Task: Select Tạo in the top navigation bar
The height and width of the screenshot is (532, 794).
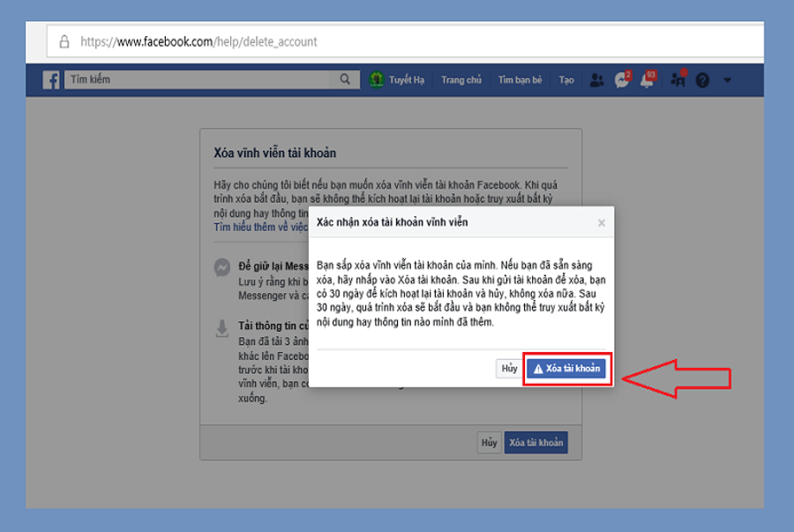Action: (566, 80)
